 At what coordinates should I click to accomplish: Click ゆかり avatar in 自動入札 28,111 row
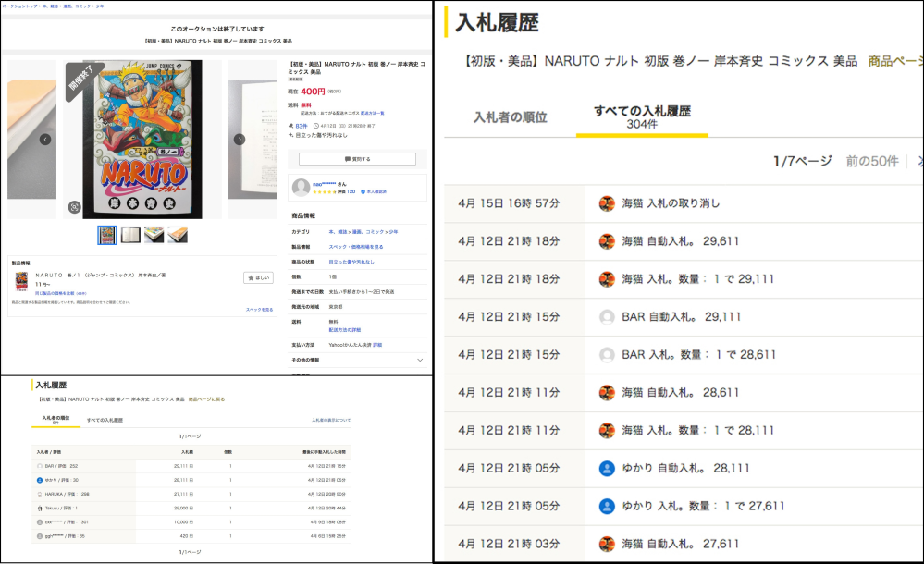(607, 469)
